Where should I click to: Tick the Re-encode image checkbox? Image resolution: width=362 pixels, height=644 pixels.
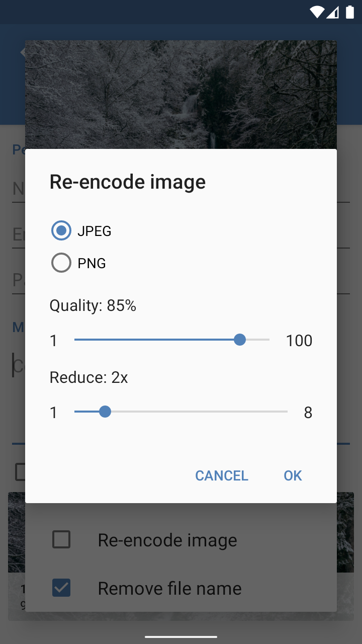(61, 540)
